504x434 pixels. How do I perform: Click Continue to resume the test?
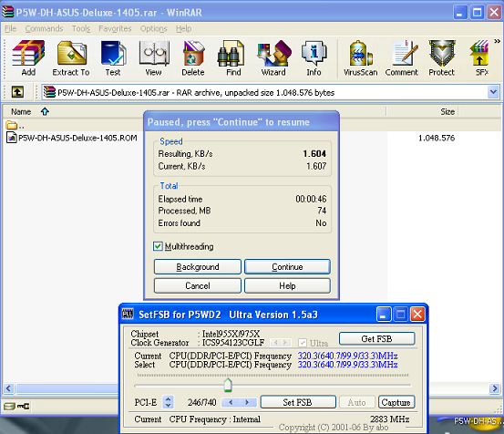pyautogui.click(x=287, y=267)
